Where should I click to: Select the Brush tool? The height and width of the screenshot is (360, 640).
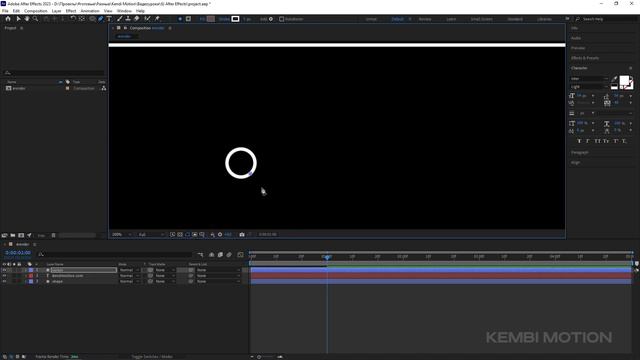(120, 19)
